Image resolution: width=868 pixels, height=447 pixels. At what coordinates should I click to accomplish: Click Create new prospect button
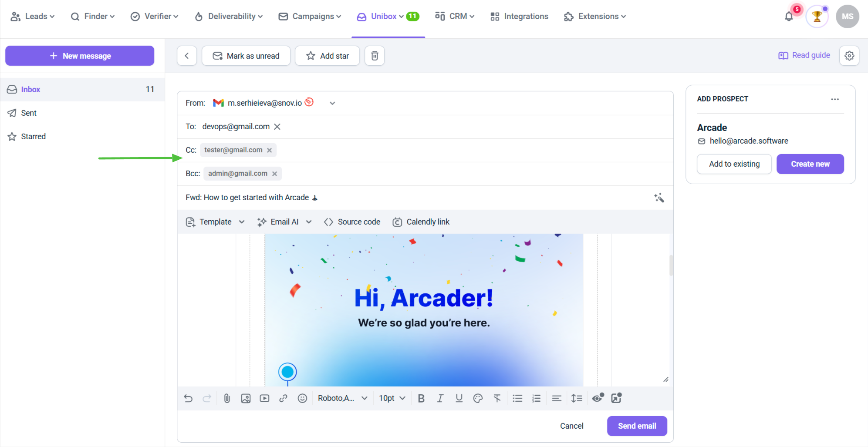[x=810, y=164]
